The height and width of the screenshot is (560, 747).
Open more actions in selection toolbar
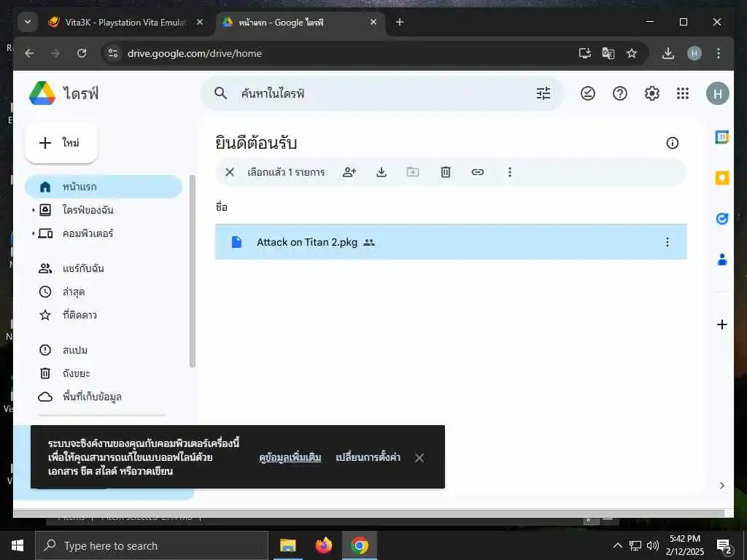tap(510, 172)
